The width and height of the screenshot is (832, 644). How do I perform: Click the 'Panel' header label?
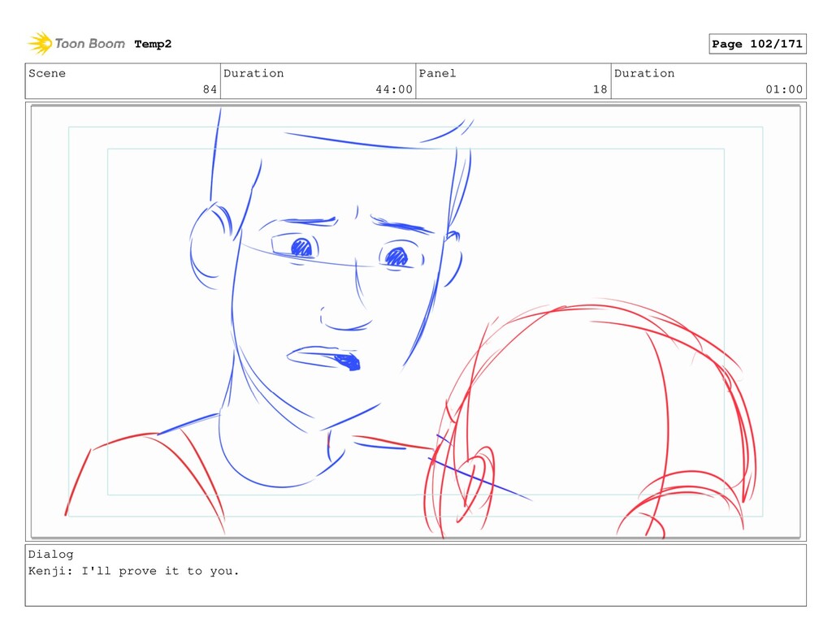[437, 73]
